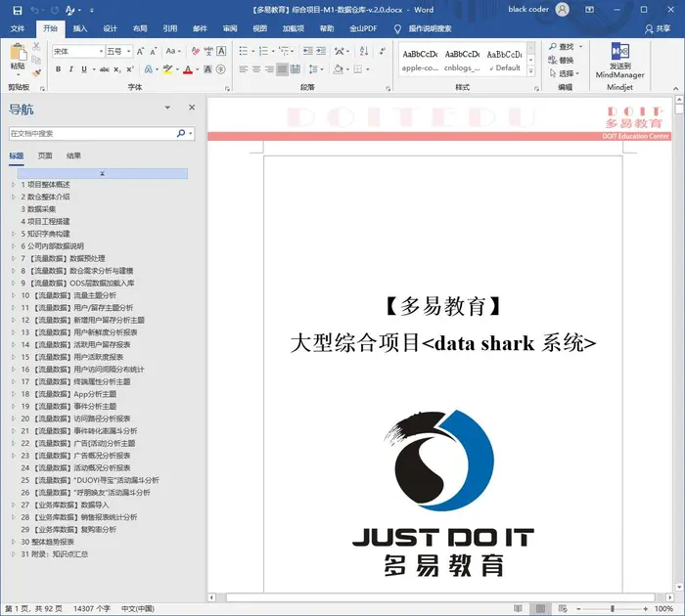This screenshot has height=616, width=685.
Task: Click the Grow Font icon
Action: (x=140, y=52)
